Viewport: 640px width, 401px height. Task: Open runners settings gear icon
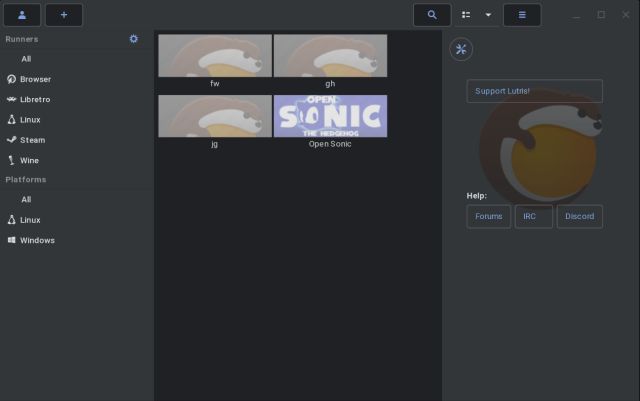point(134,39)
